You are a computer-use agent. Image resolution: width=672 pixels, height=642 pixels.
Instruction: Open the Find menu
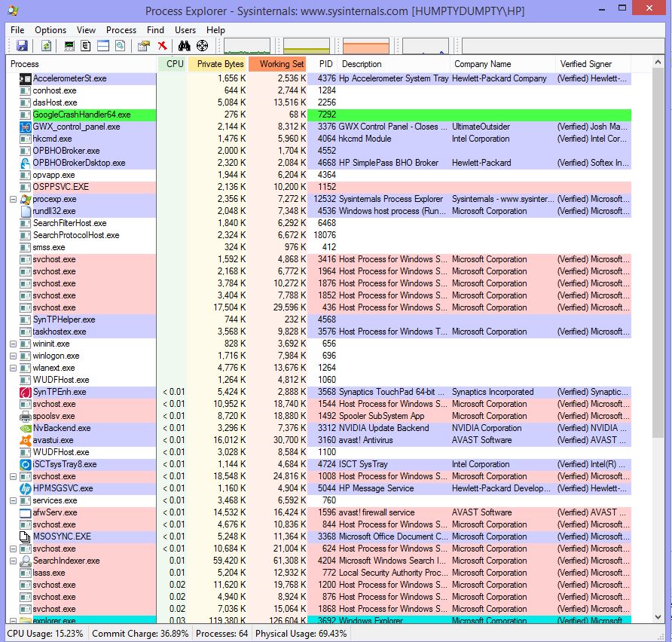[x=155, y=30]
